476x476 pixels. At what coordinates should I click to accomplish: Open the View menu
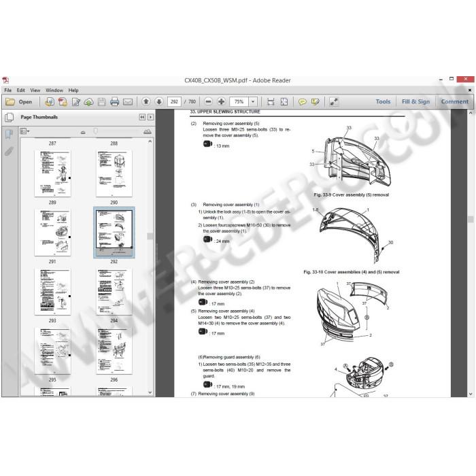[x=35, y=90]
